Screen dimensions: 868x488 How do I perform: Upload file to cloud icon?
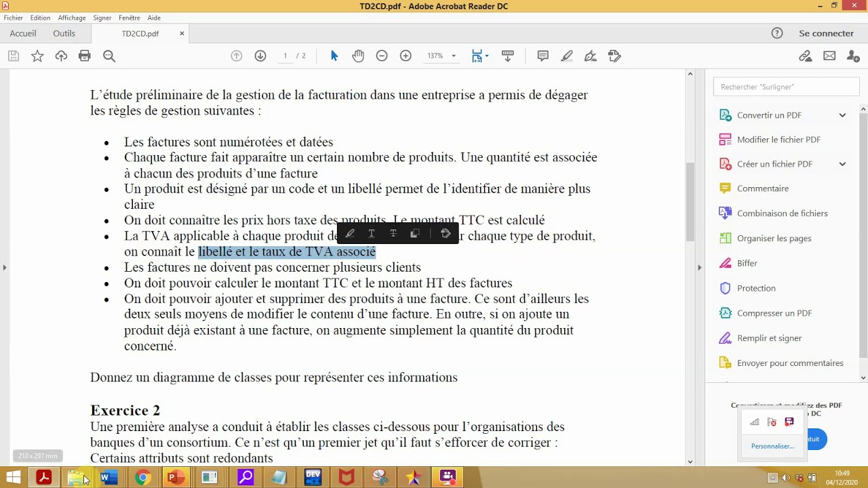point(61,56)
